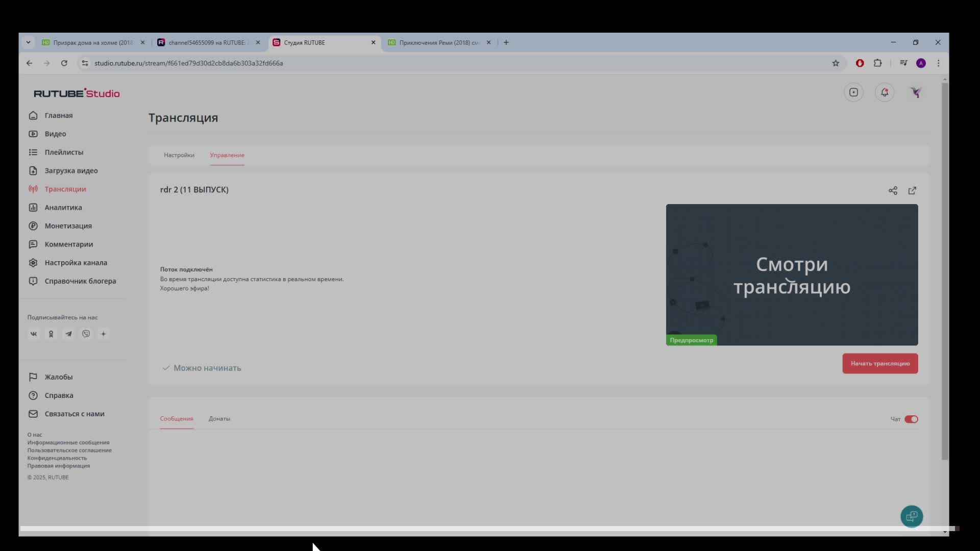Click the share icon for the broadcast
The height and width of the screenshot is (551, 980).
(893, 190)
